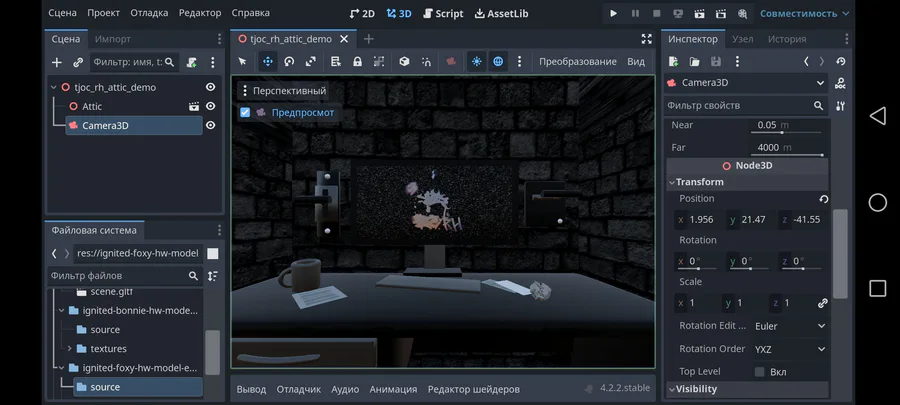Toggle Scale lock ratio link icon
The height and width of the screenshot is (405, 900).
pyautogui.click(x=823, y=303)
